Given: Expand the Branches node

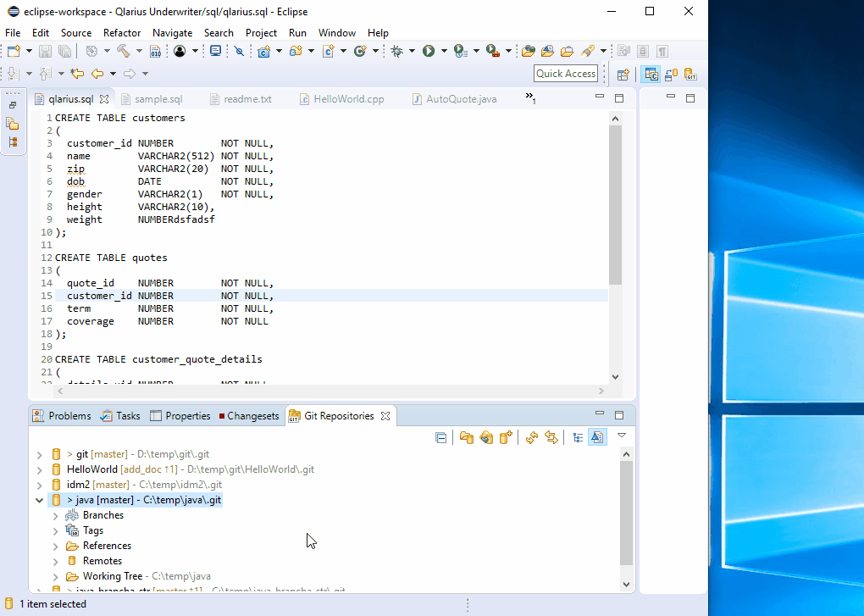Looking at the screenshot, I should pyautogui.click(x=56, y=515).
